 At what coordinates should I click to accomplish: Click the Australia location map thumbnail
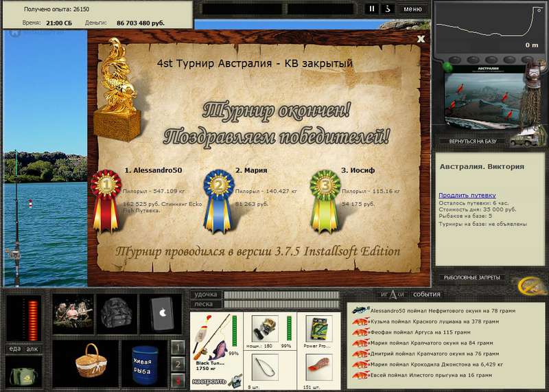[483, 96]
